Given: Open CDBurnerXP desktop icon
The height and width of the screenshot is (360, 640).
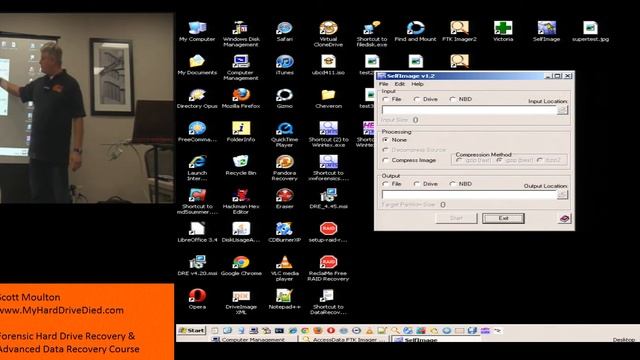Looking at the screenshot, I should coord(284,232).
